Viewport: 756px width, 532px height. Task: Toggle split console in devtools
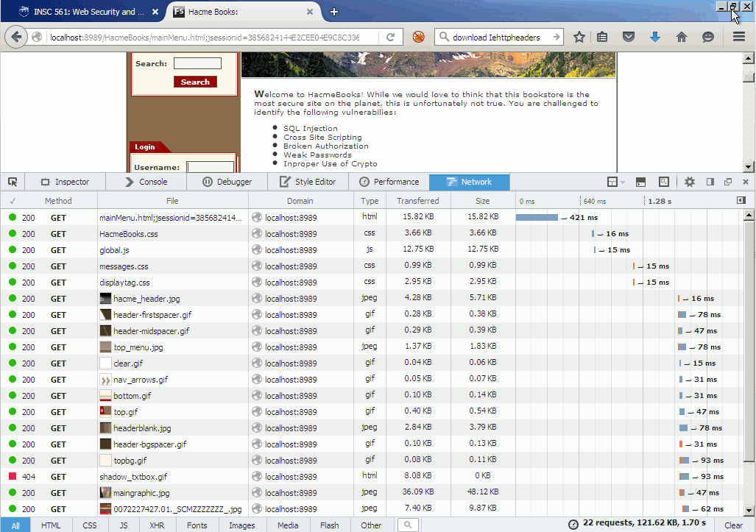click(x=640, y=182)
